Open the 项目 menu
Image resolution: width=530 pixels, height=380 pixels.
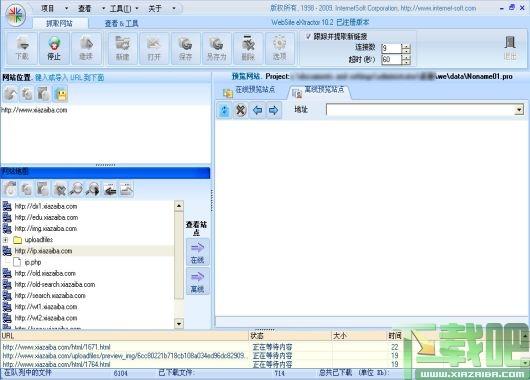coord(48,8)
